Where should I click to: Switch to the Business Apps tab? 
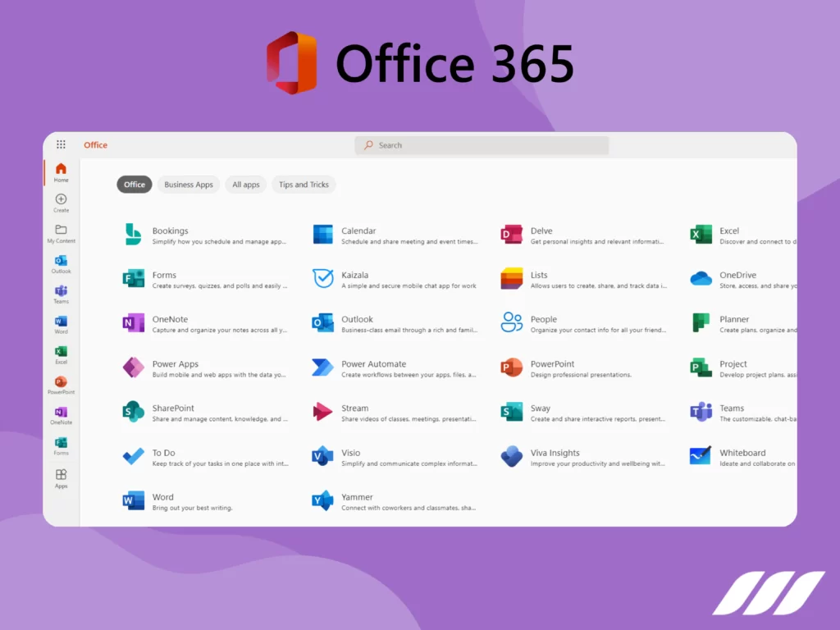click(x=188, y=185)
